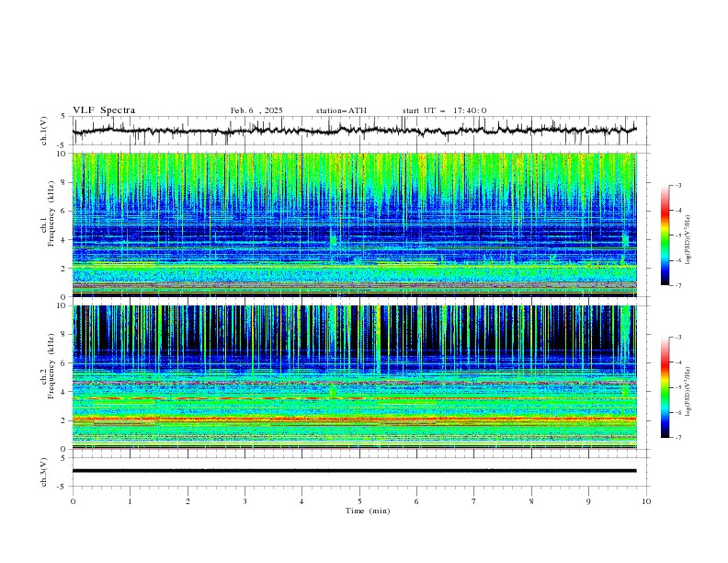Viewport: 728px width, 563px height.
Task: Click the 'station=ATH' label
Action: tap(341, 110)
